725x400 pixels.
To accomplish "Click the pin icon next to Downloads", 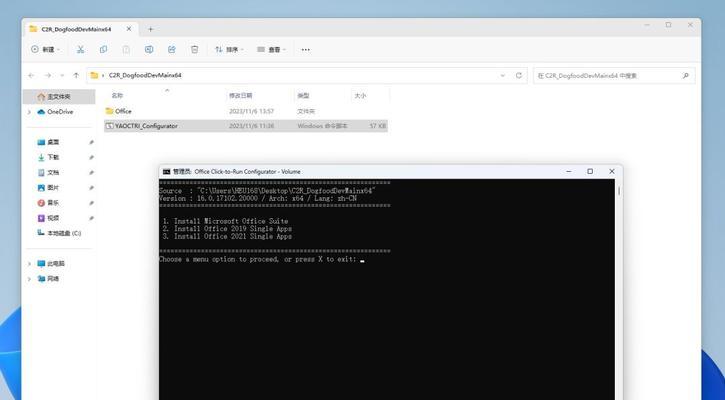I will pos(92,158).
